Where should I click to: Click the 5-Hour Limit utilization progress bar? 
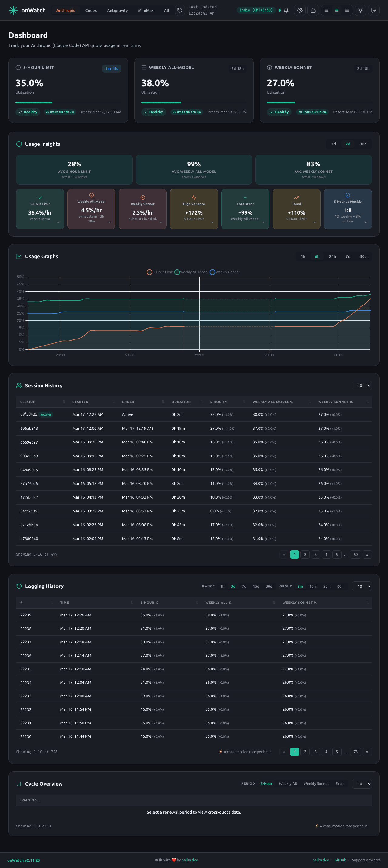[69, 102]
